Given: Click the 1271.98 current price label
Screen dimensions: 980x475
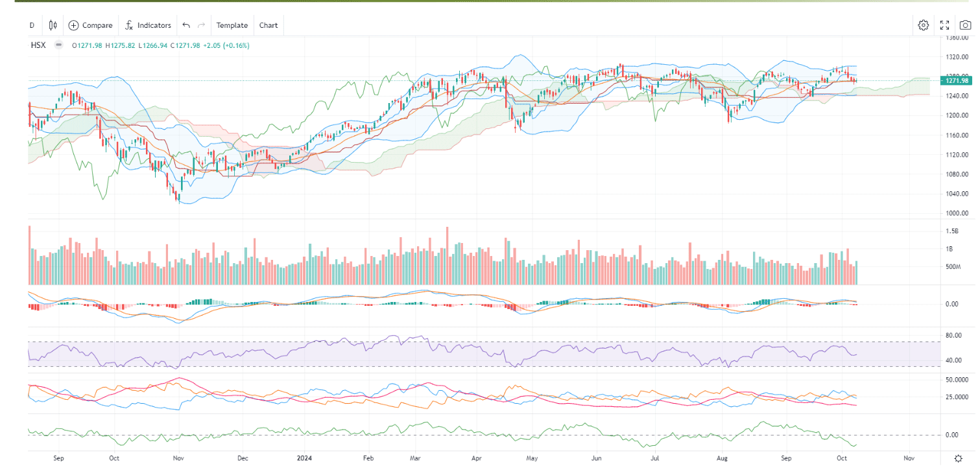Looking at the screenshot, I should pos(957,80).
